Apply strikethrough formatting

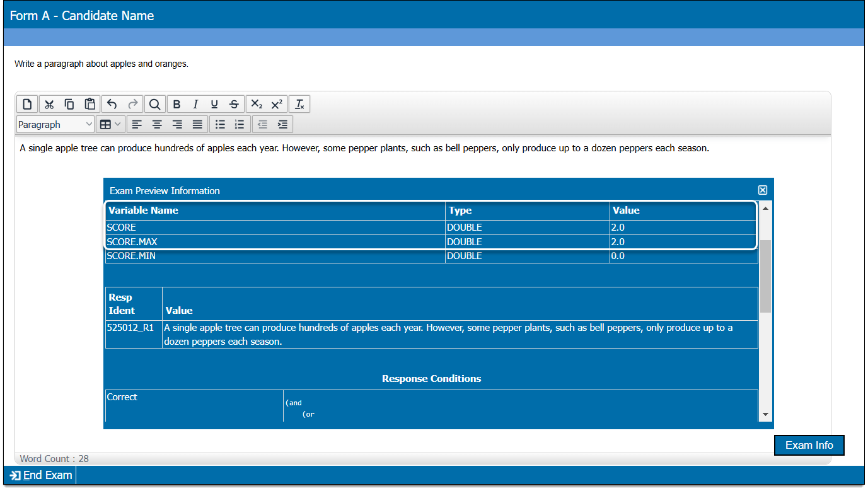[x=234, y=104]
